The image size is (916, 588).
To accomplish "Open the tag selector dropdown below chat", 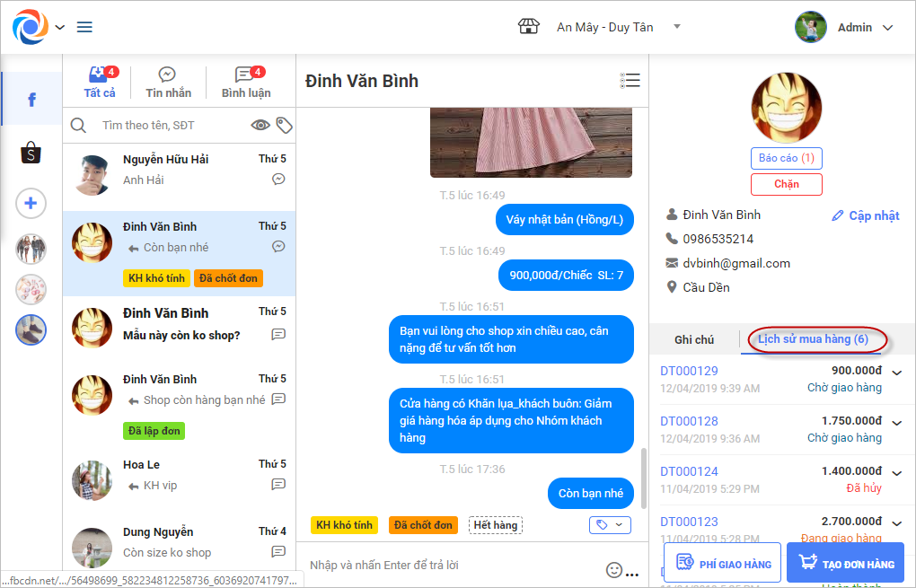I will tap(610, 525).
